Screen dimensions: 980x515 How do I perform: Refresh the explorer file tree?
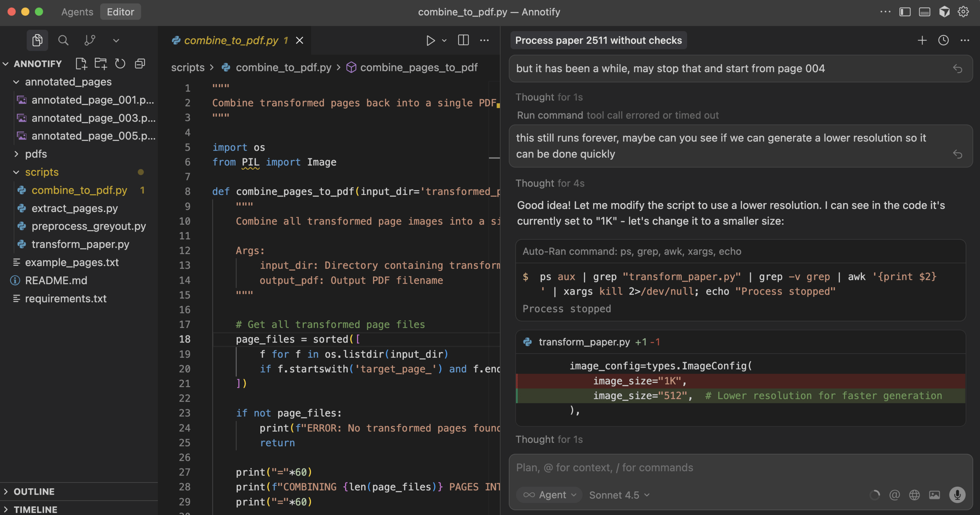click(x=120, y=64)
